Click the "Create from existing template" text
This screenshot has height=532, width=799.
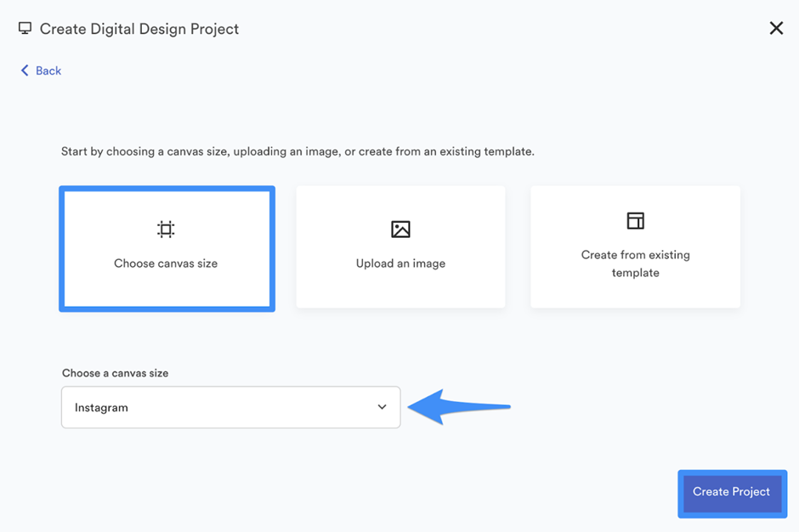(x=636, y=263)
